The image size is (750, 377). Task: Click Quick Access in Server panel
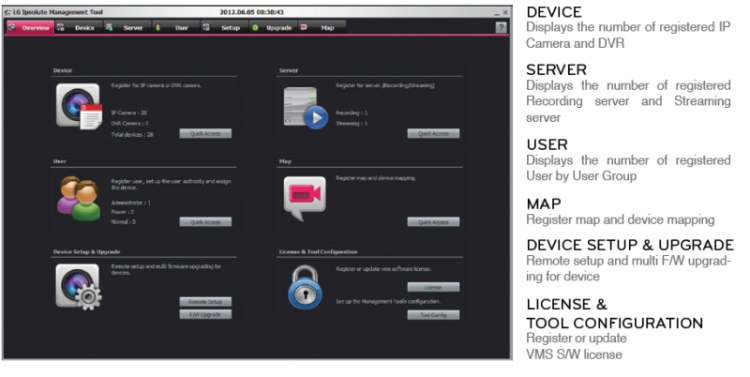pos(433,133)
